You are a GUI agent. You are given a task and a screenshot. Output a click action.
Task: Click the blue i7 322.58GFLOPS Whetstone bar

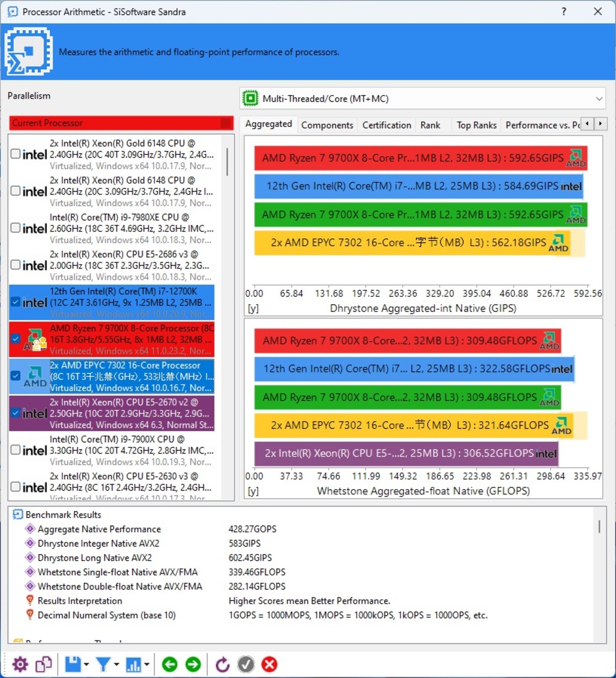pos(414,369)
